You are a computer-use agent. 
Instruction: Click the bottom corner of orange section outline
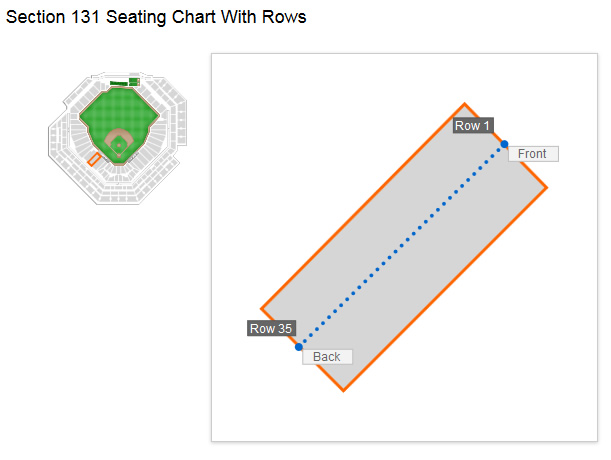tap(343, 390)
